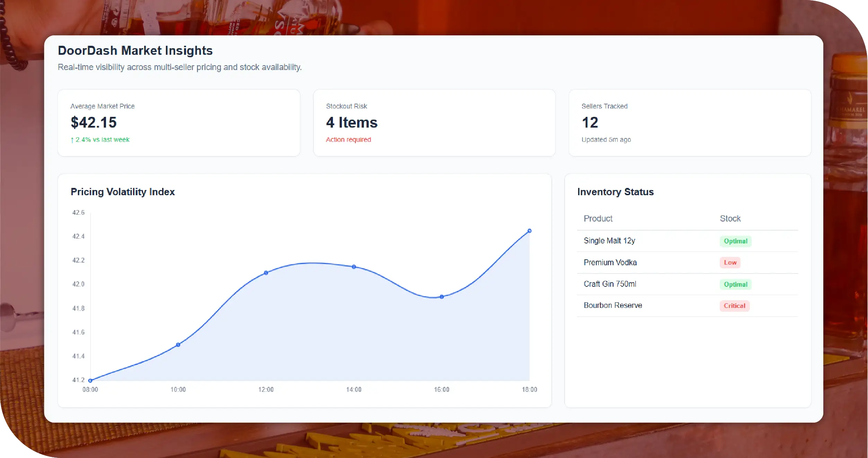Click the Optimal badge for Craft Gin 750ml

click(735, 284)
